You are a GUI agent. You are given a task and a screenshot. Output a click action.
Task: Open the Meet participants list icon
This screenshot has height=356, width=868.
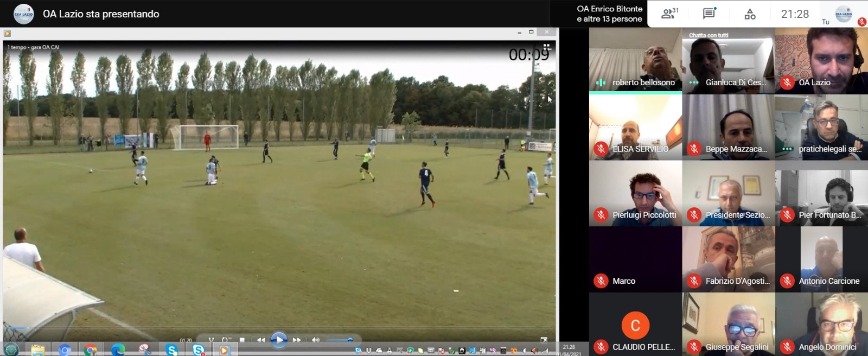tap(669, 14)
